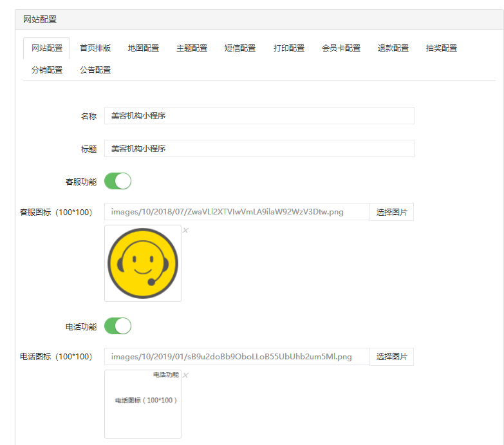
Task: Open the 地图配置 tab
Action: [144, 48]
